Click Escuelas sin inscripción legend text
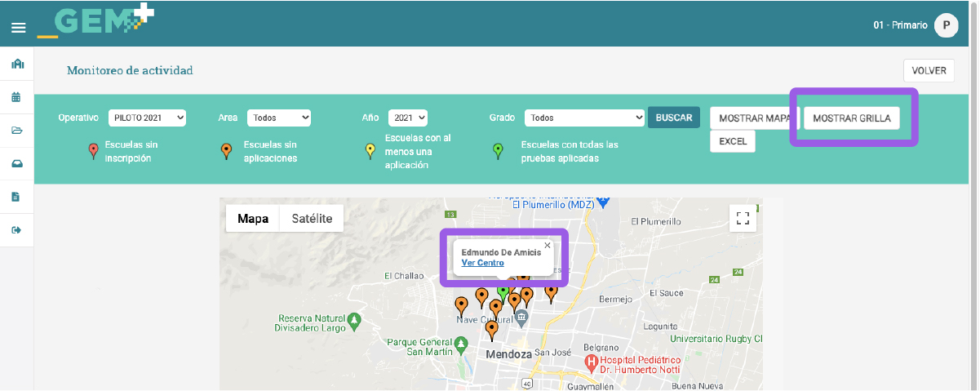 point(130,151)
